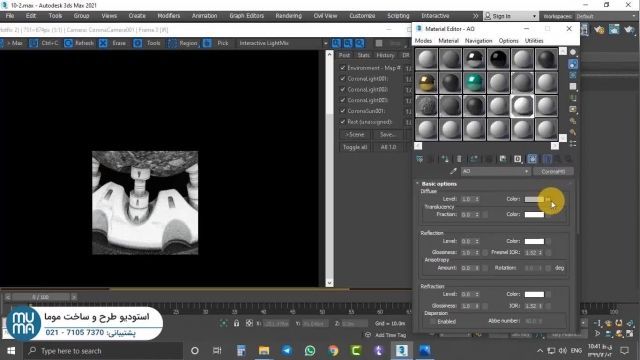Expand hidden menus via the double-arrow chevron
Viewport: 640px width, 360px height.
click(476, 16)
